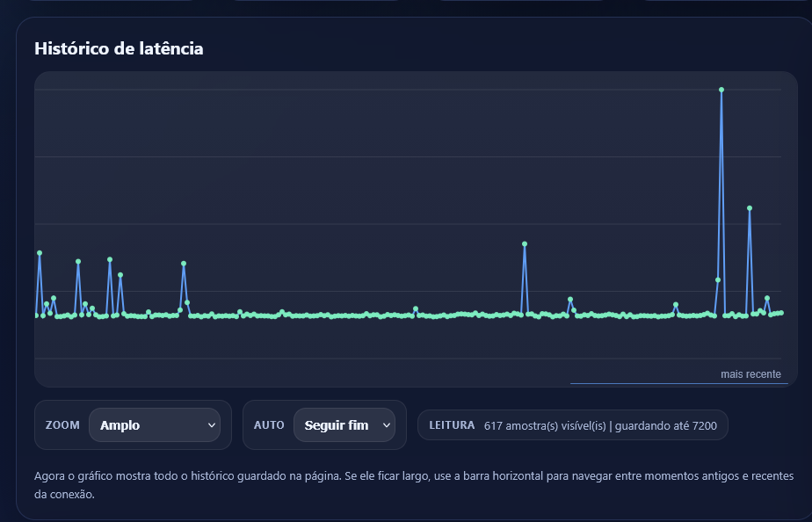Click the '617 amostra(s) visível(is)' text
The image size is (812, 522).
click(545, 425)
